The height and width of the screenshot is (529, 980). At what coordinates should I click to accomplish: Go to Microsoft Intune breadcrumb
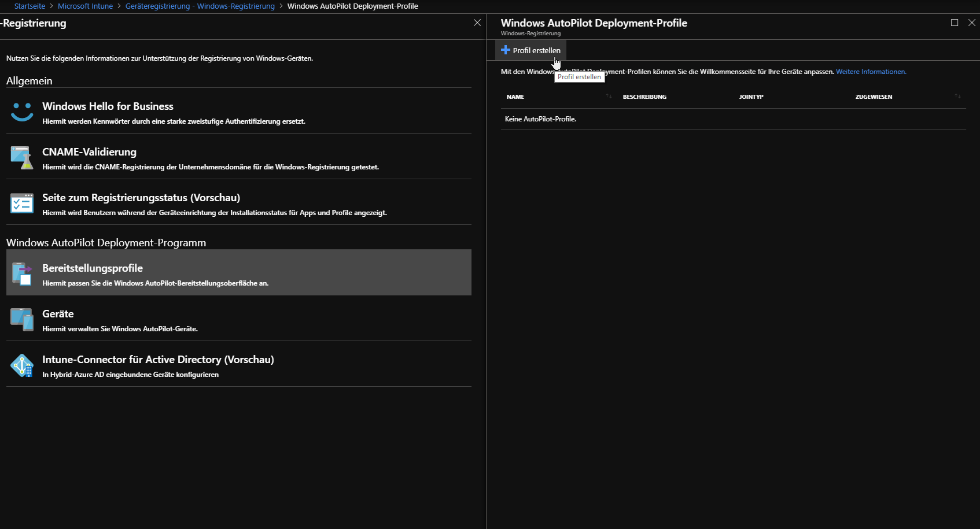click(85, 6)
